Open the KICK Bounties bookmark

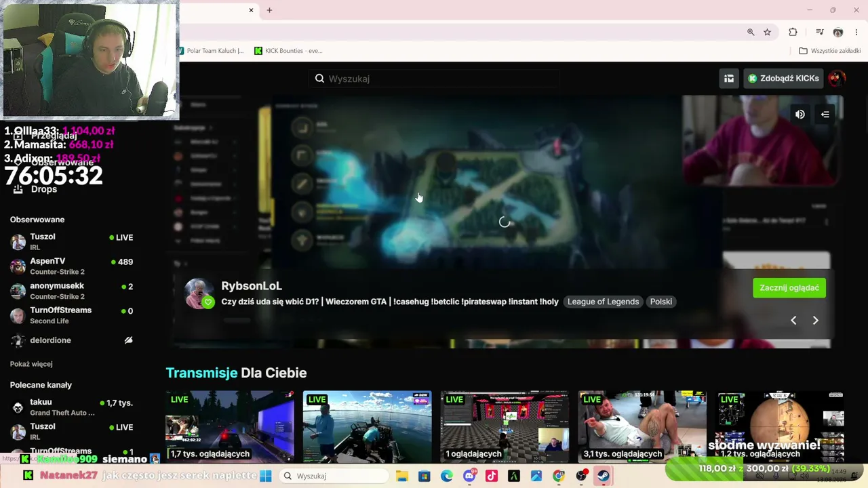(288, 51)
